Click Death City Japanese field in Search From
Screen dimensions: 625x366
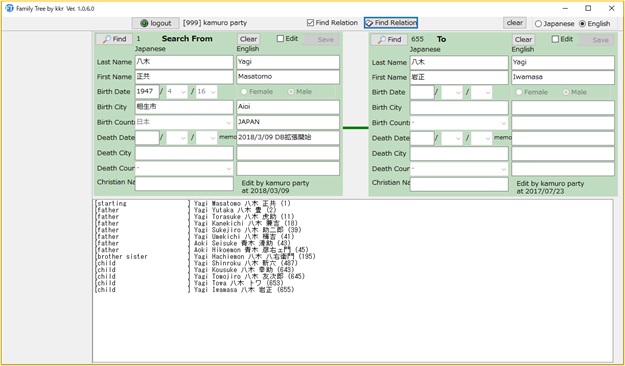tap(184, 153)
